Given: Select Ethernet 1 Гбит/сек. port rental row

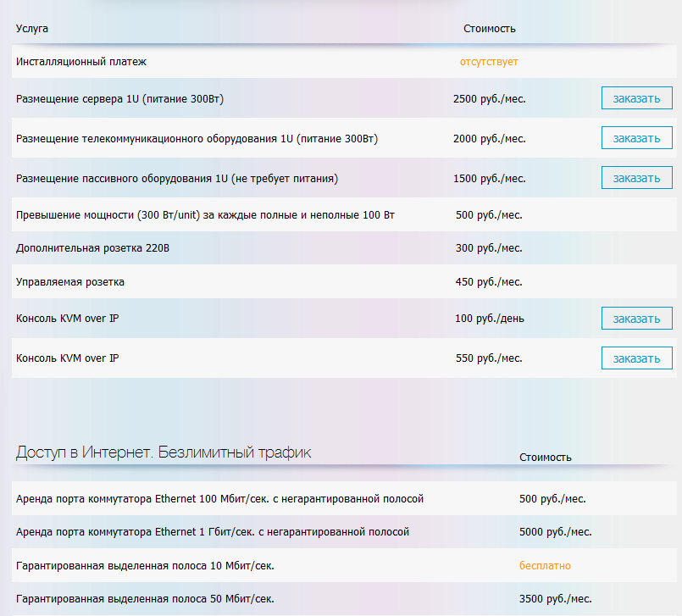Looking at the screenshot, I should [x=213, y=532].
